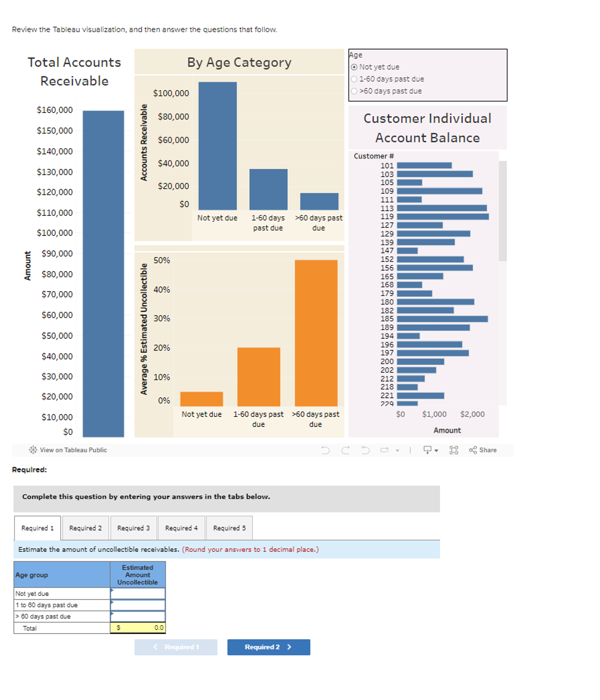
Task: Click the '$160,000' axis label
Action: pos(55,110)
